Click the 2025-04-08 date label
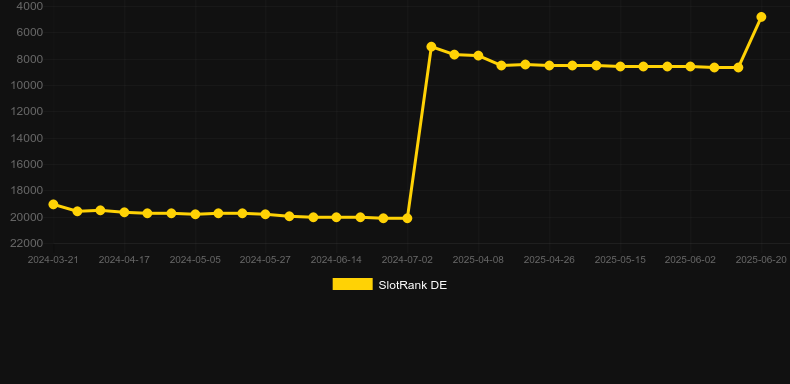 pos(478,260)
